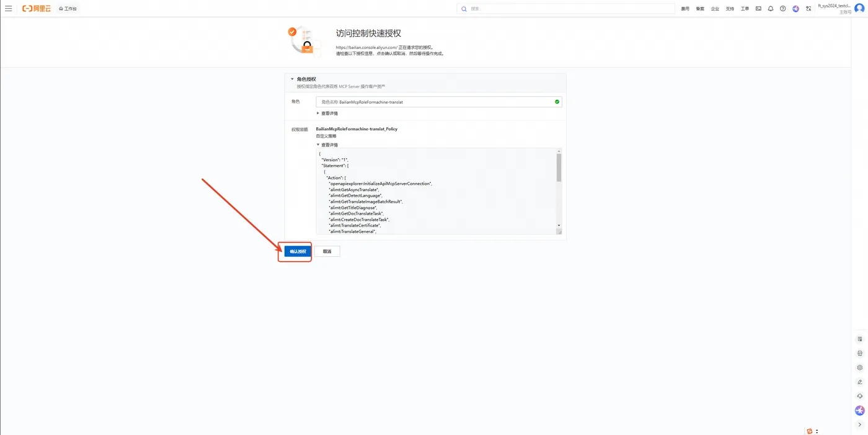Click the policy JSON scrollbar up arrow
This screenshot has width=868, height=435.
(x=559, y=151)
